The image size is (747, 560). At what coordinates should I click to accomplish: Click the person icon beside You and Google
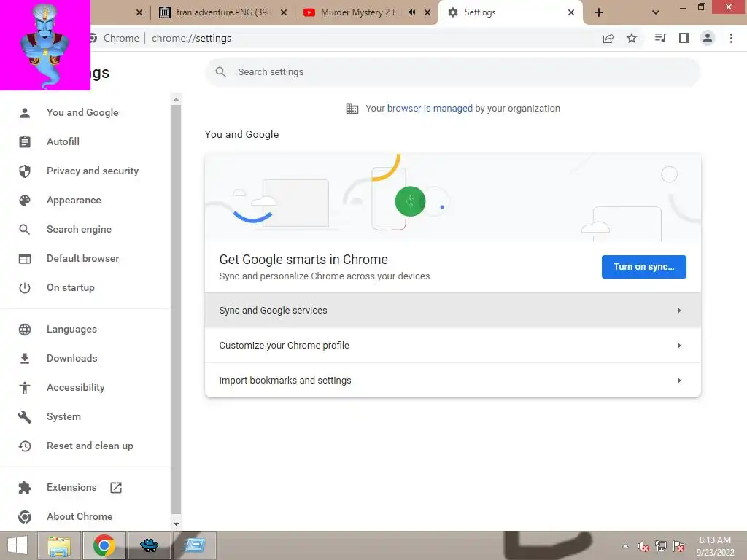point(25,113)
